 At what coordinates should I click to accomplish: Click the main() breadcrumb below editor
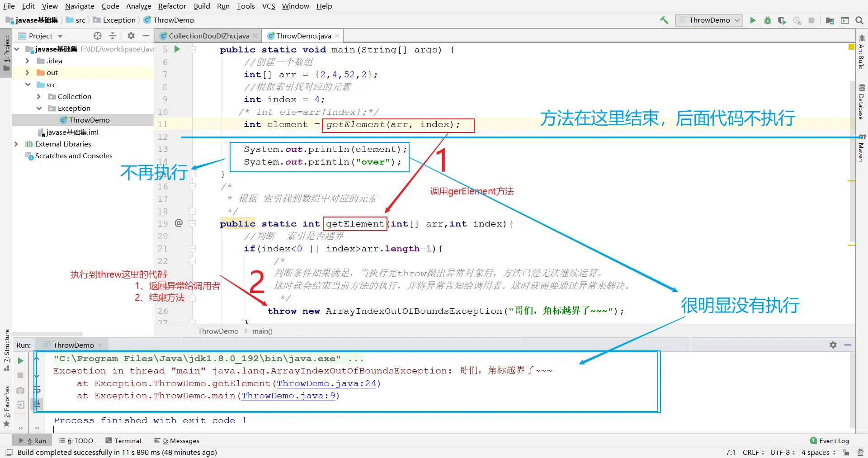(262, 331)
